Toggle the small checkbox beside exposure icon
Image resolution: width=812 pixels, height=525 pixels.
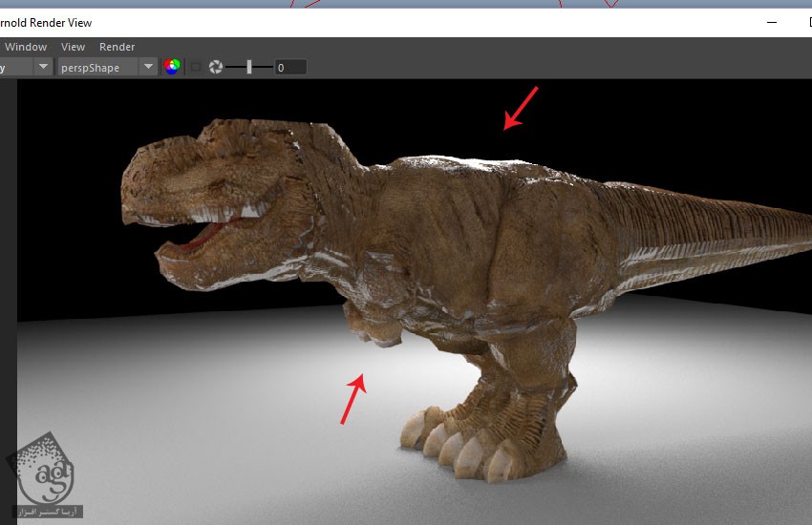[196, 67]
